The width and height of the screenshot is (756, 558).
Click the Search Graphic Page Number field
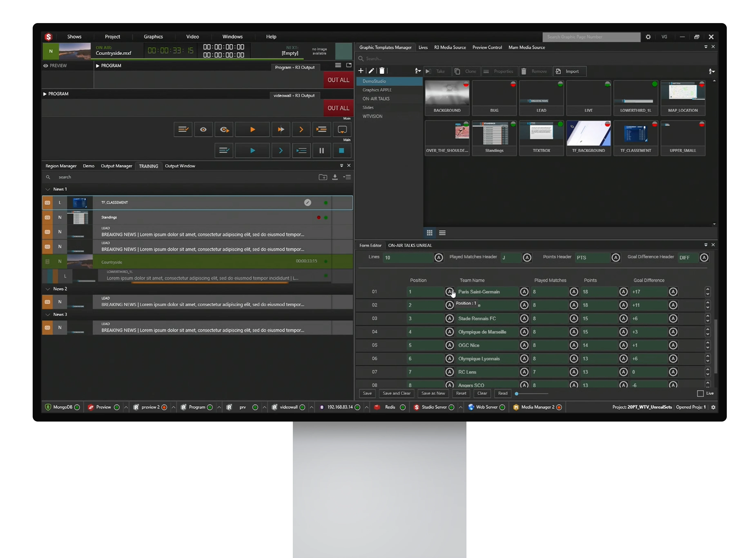[x=591, y=37]
